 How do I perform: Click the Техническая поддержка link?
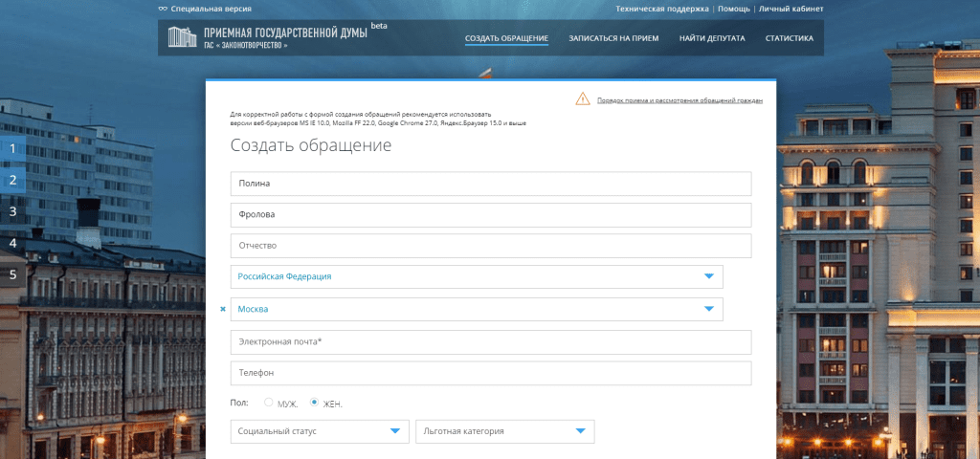662,9
